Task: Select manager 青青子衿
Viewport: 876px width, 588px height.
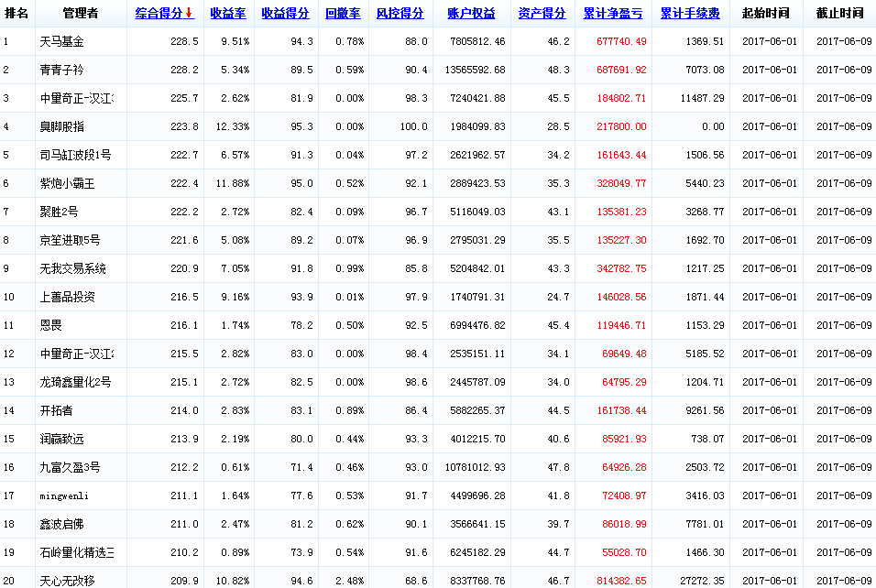Action: (x=61, y=70)
